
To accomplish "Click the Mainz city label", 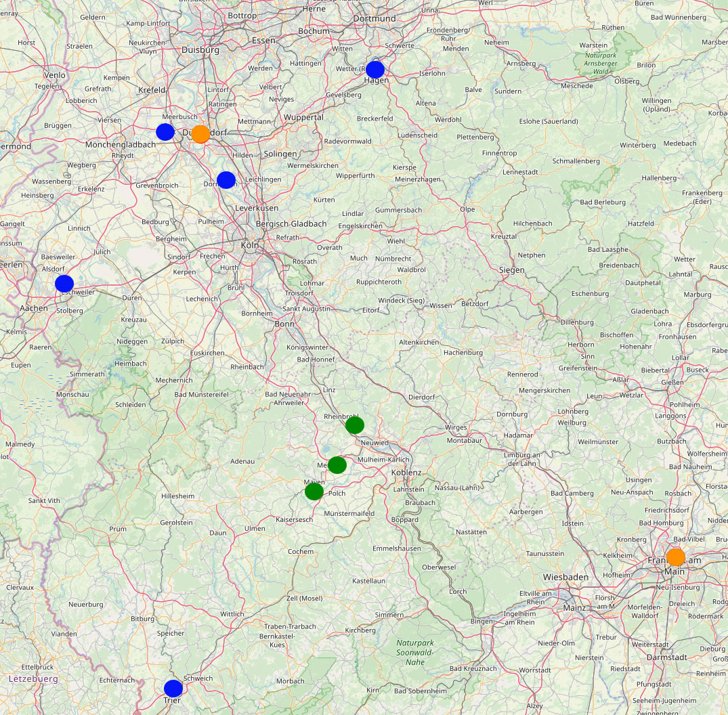I will pyautogui.click(x=574, y=607).
